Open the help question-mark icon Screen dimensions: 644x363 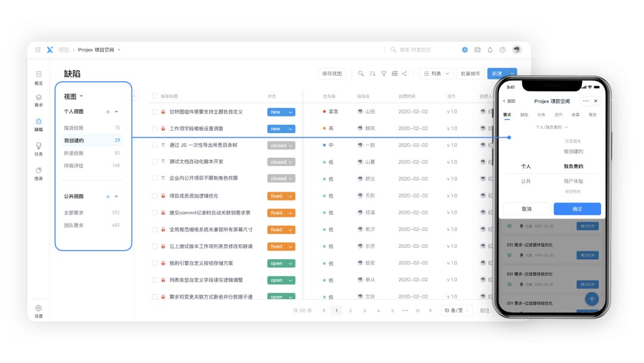point(503,50)
